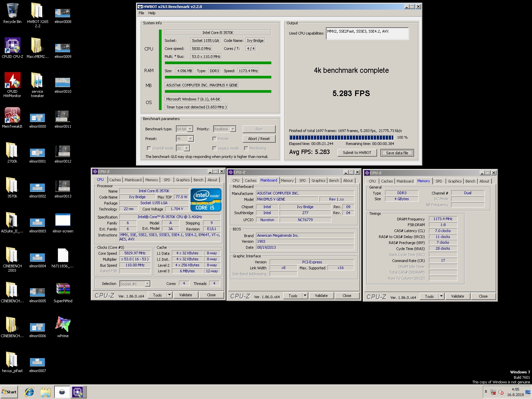Click the Tools button in left CPU-Z window
Viewport: 532px width, 399px height.
[x=157, y=295]
